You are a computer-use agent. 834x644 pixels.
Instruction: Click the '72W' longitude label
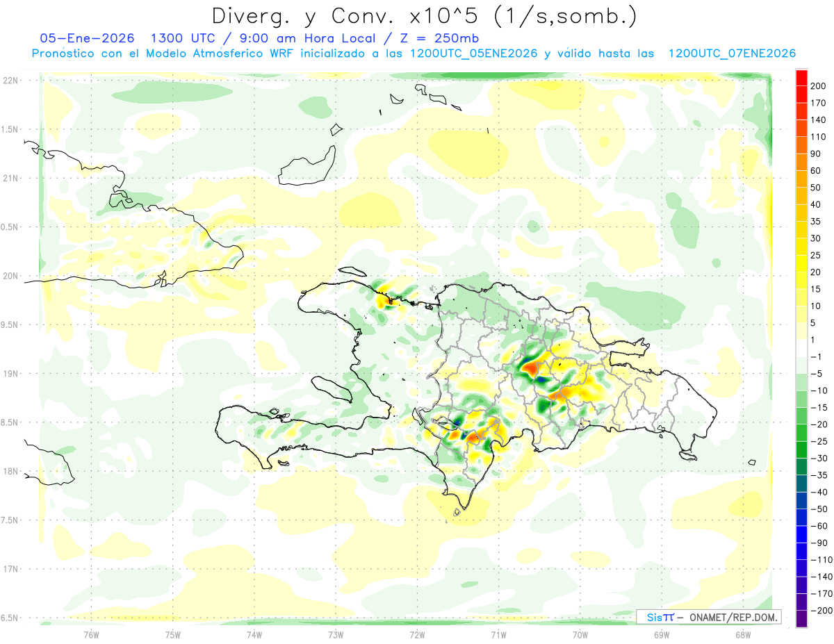click(417, 634)
